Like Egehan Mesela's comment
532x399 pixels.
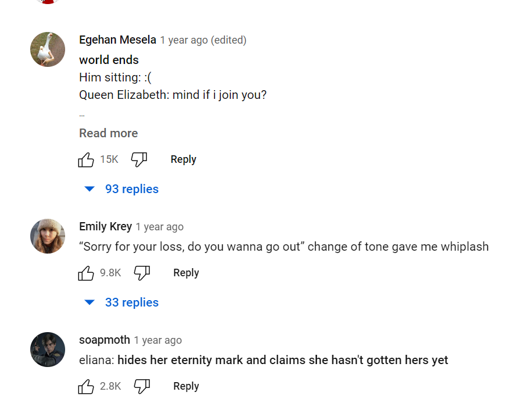86,160
